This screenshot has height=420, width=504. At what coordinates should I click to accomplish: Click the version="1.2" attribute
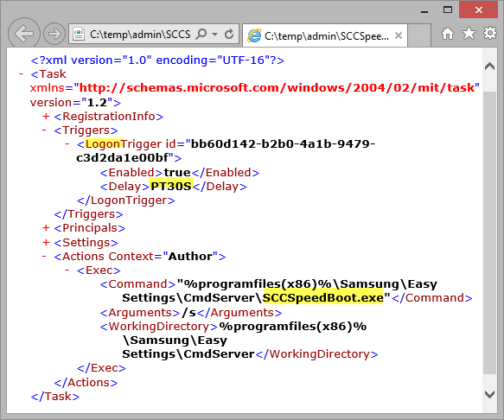(75, 103)
